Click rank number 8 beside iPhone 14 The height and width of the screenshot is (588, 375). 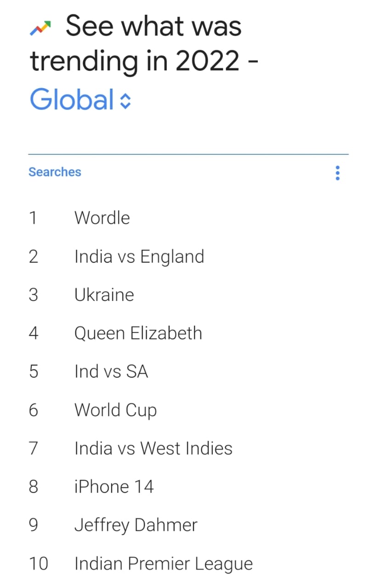click(x=34, y=486)
